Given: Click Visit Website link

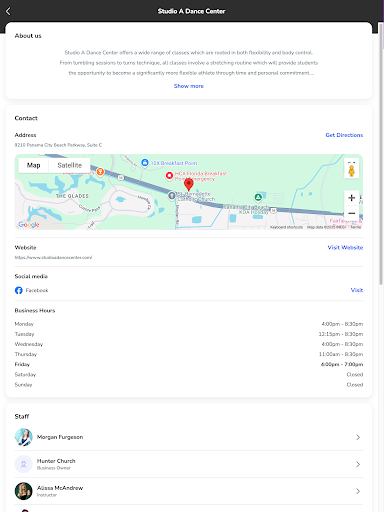Looking at the screenshot, I should point(345,247).
